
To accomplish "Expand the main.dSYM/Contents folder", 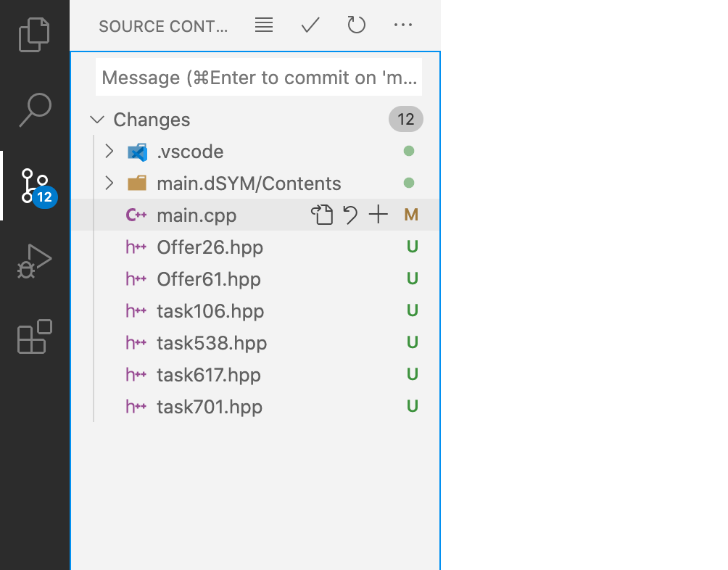I will 109,183.
